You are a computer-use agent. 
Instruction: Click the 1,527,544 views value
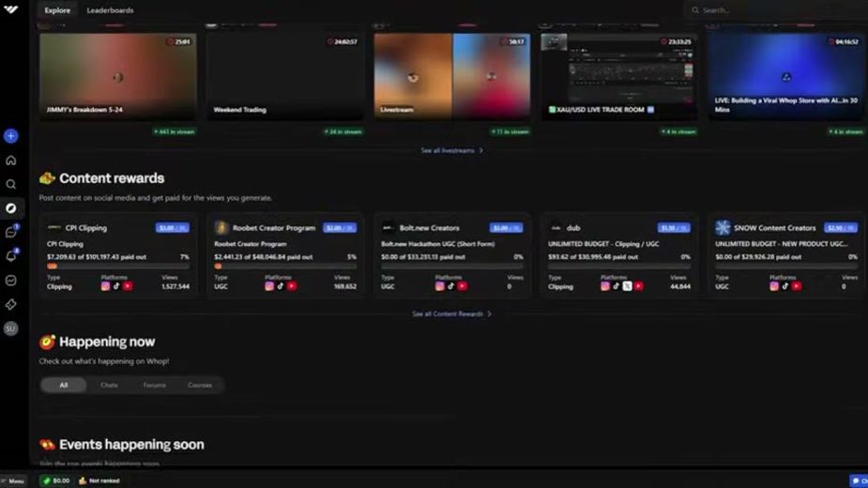(175, 286)
